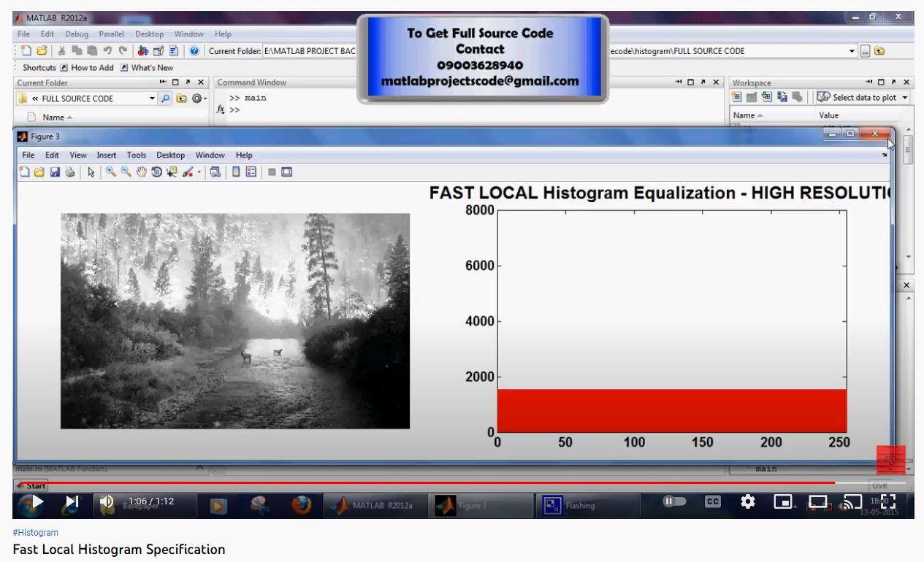
Task: Activate the Rotate 3D tool
Action: click(x=157, y=172)
